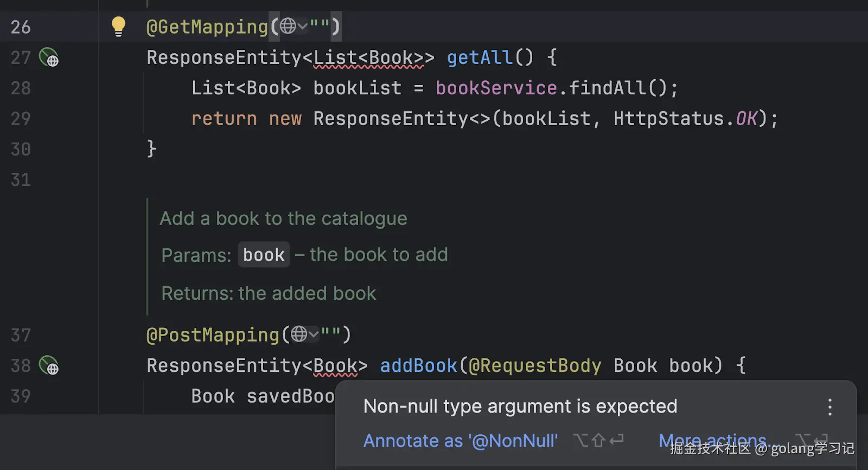Click line number 30 in the gutter

[x=21, y=150]
